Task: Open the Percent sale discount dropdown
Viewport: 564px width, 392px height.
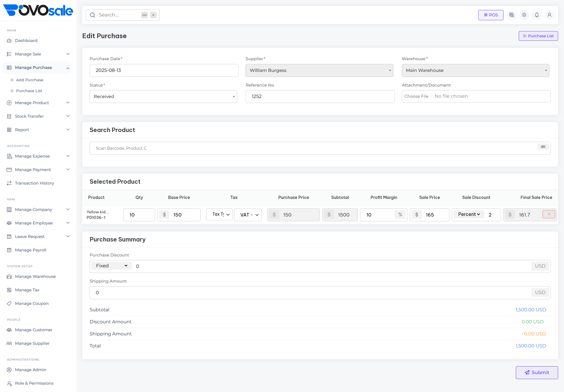Action: pyautogui.click(x=469, y=214)
